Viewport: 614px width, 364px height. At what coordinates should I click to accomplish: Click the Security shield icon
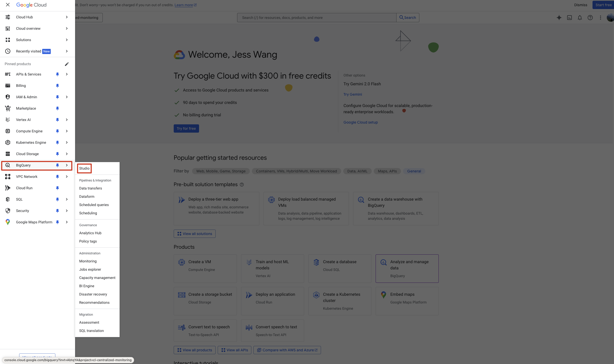pos(8,211)
